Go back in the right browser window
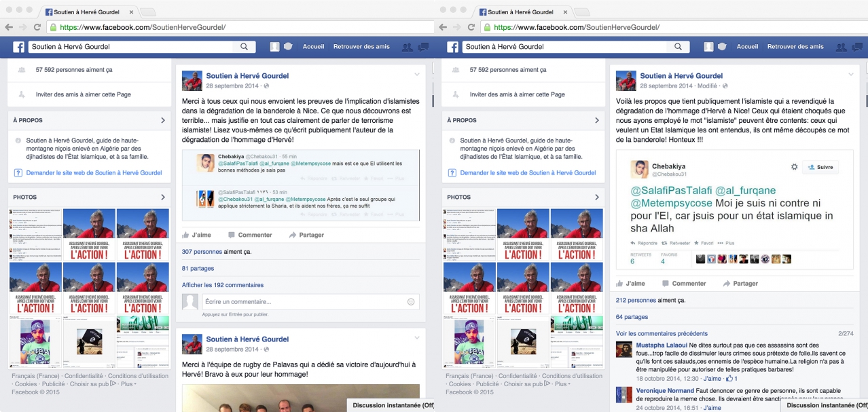Screen dimensions: 868x412 click(444, 27)
